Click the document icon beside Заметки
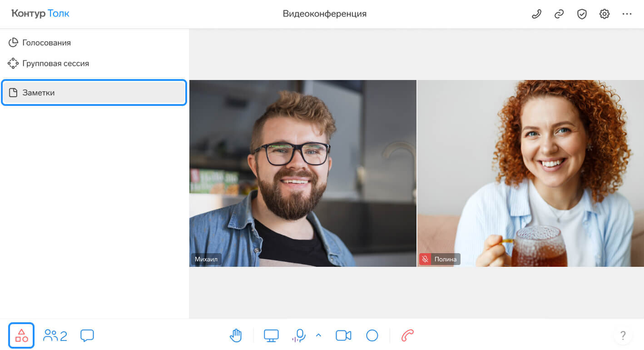Viewport: 644px width, 350px height. point(14,93)
